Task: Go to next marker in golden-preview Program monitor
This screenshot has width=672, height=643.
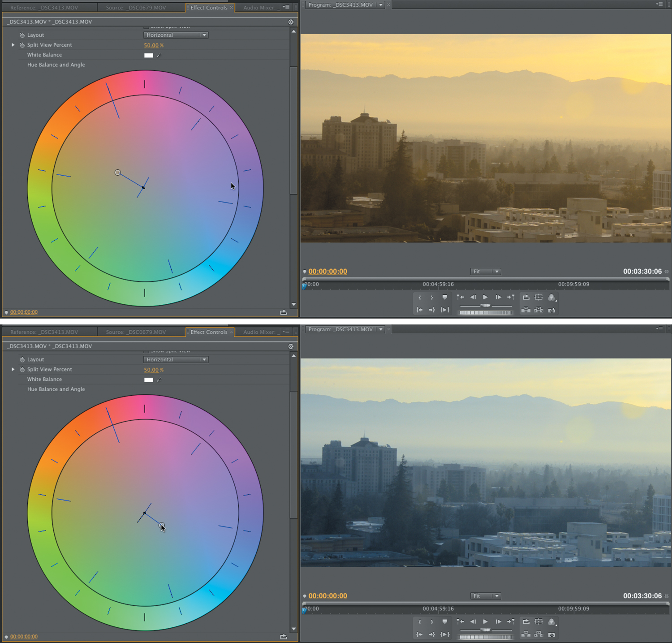Action: 511,297
